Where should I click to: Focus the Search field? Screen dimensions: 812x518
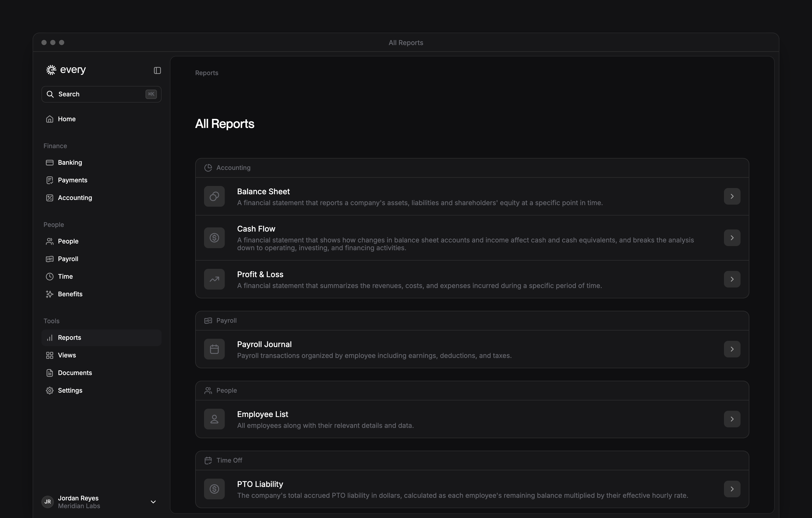click(101, 94)
